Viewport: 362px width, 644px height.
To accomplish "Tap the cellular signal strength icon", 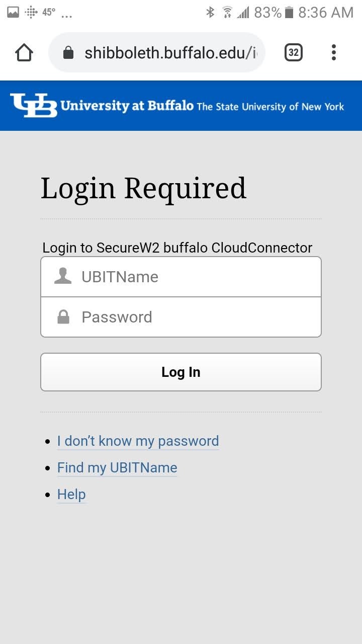I will pyautogui.click(x=243, y=13).
